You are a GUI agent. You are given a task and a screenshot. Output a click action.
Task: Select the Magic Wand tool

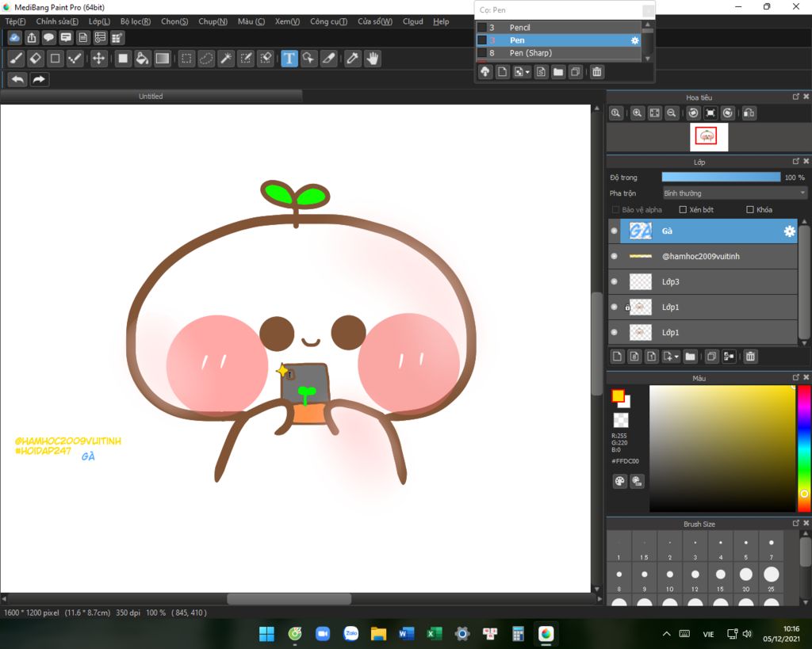click(226, 59)
